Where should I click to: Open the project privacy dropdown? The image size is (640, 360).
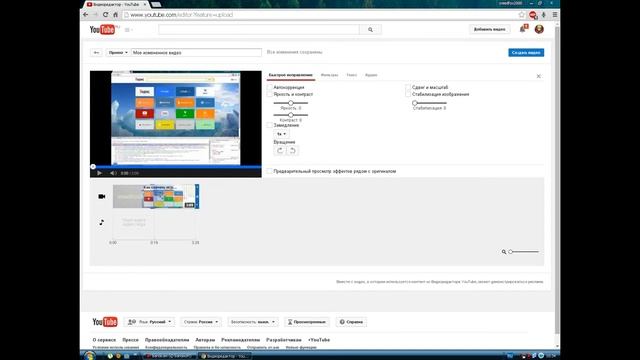pos(118,53)
